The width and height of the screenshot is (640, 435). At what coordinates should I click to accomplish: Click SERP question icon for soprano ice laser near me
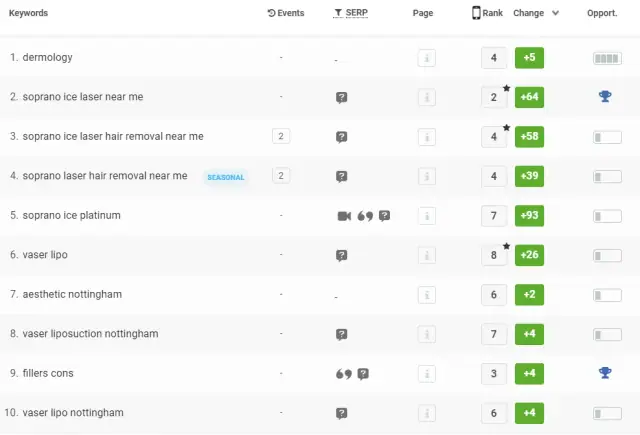coord(342,98)
